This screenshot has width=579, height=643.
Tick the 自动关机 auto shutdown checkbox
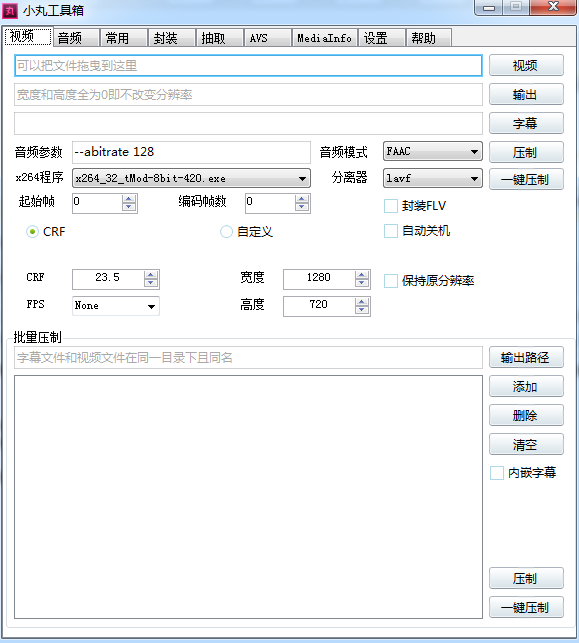391,231
